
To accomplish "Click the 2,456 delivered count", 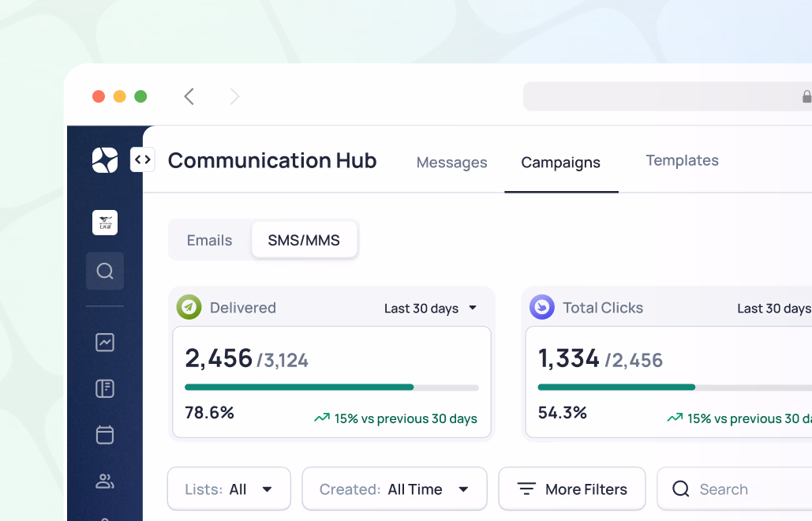I will [x=219, y=358].
